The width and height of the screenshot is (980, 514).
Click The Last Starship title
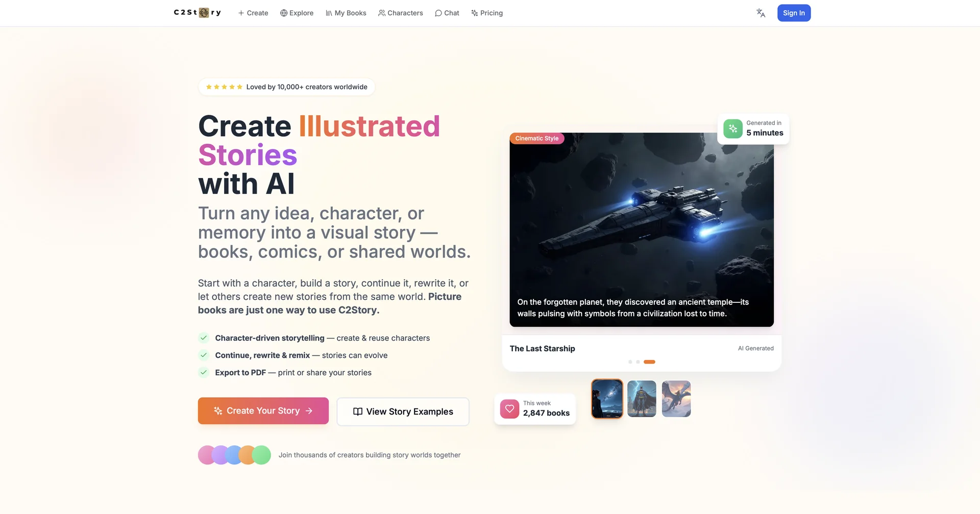[543, 348]
